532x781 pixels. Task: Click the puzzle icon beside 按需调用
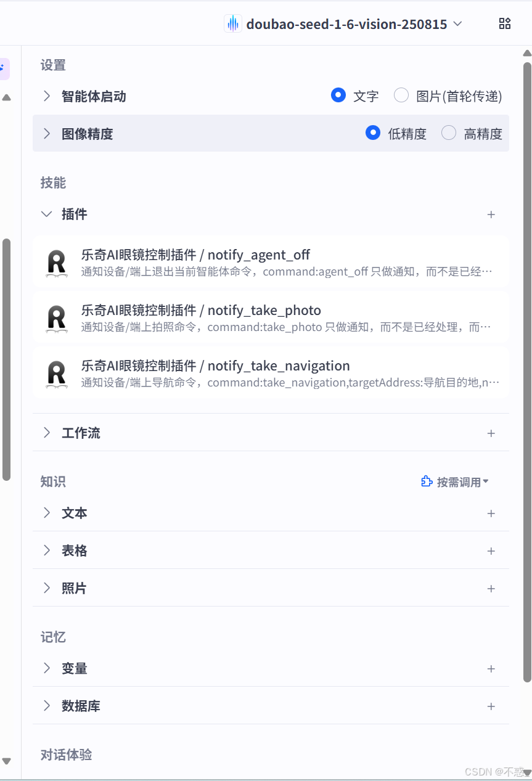coord(427,481)
